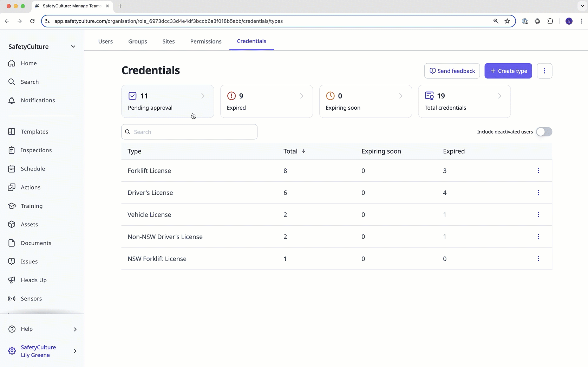The width and height of the screenshot is (588, 367).
Task: Click the settings gear beside Lily Greene
Action: [12, 351]
